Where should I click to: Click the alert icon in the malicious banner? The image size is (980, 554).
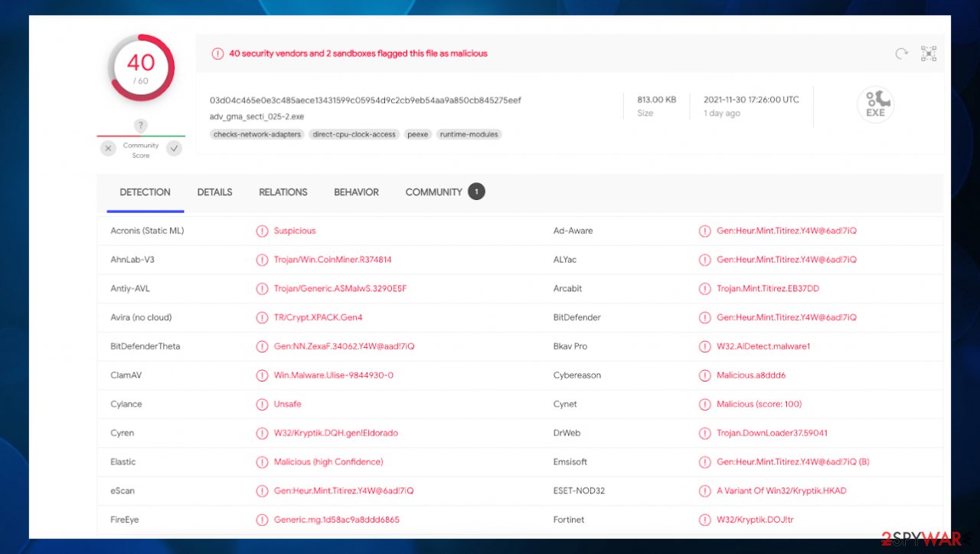click(217, 54)
